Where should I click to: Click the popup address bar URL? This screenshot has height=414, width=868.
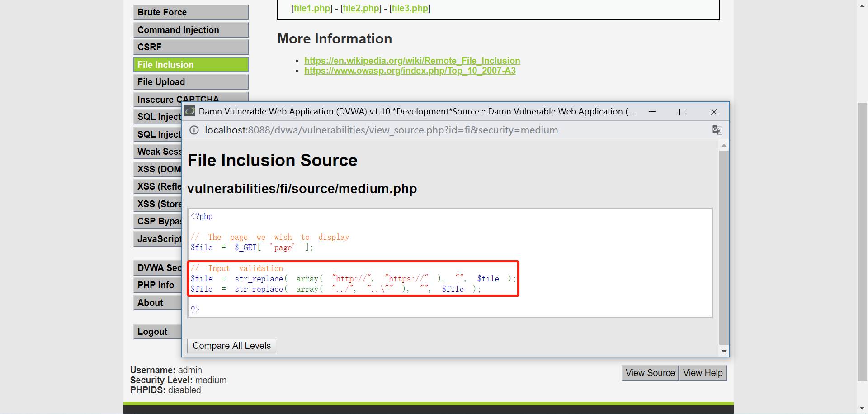(x=381, y=130)
